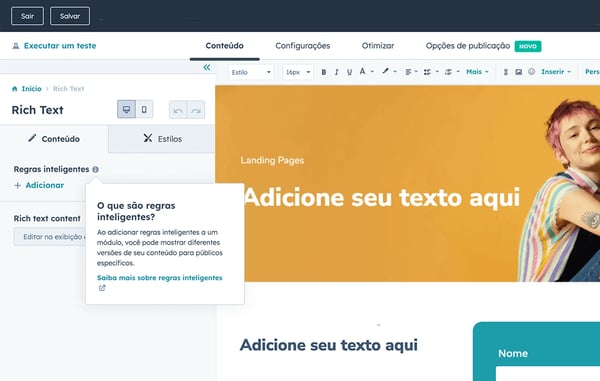Click the line spacing icon
This screenshot has width=600, height=381.
pyautogui.click(x=448, y=72)
